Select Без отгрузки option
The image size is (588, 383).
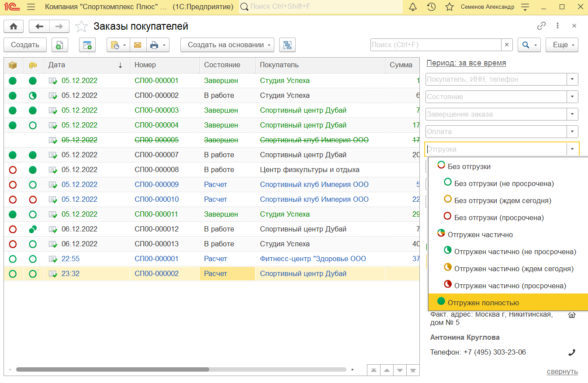tap(508, 166)
